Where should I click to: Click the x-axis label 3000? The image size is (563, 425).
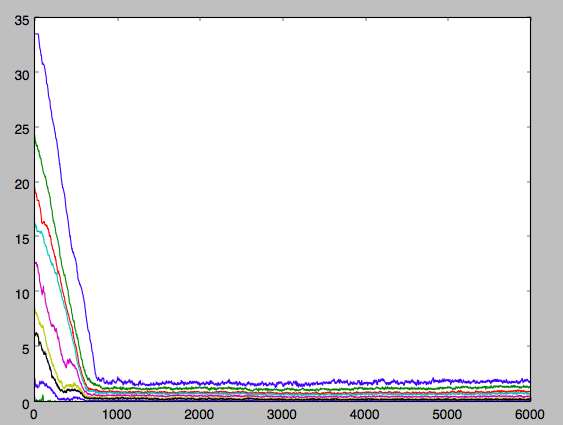(282, 415)
